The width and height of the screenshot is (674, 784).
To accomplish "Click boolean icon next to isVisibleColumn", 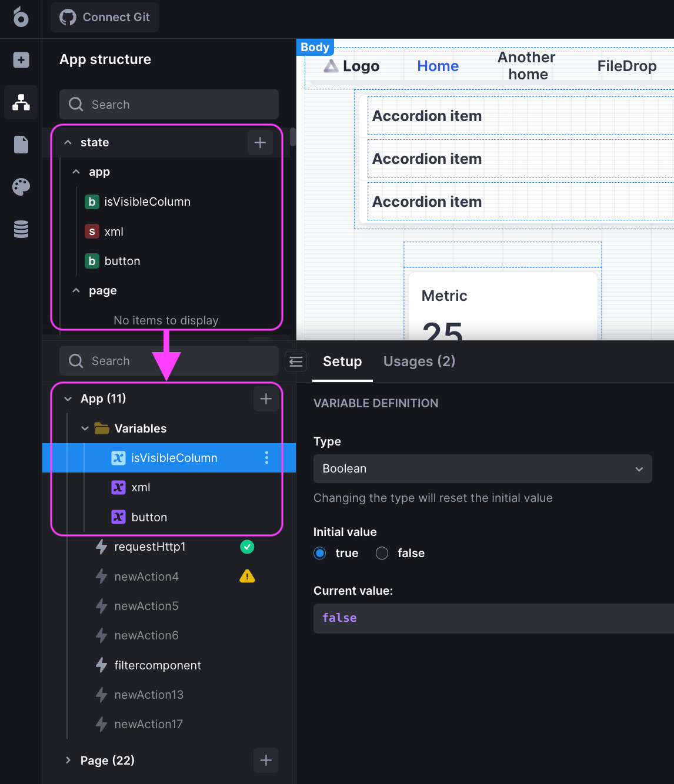I will 92,202.
